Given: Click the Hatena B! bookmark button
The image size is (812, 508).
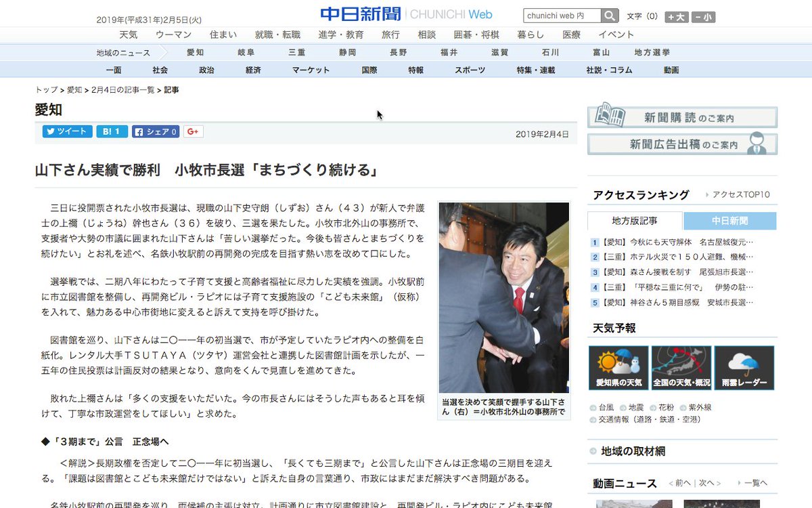Looking at the screenshot, I should pos(112,131).
